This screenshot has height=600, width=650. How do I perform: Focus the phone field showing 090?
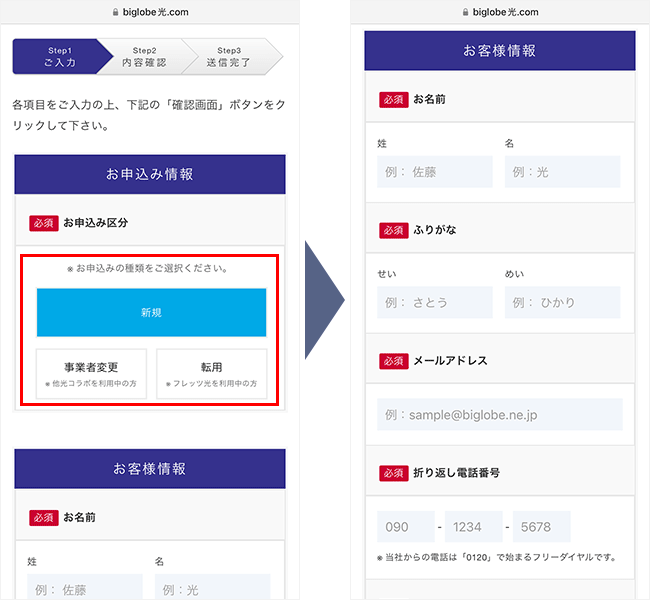coord(406,527)
